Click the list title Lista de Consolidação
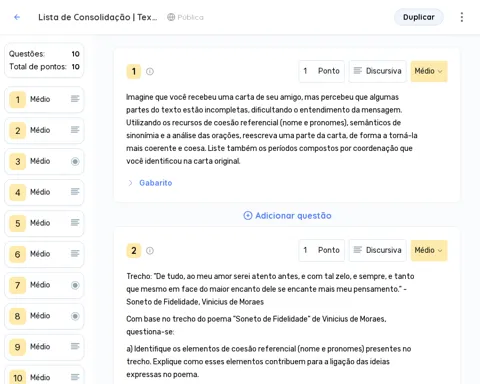 coord(97,17)
